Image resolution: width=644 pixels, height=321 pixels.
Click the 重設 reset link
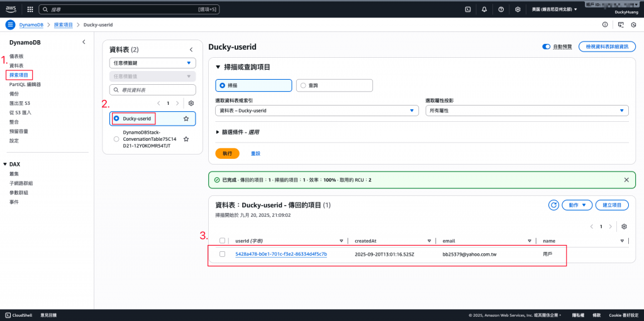[256, 153]
